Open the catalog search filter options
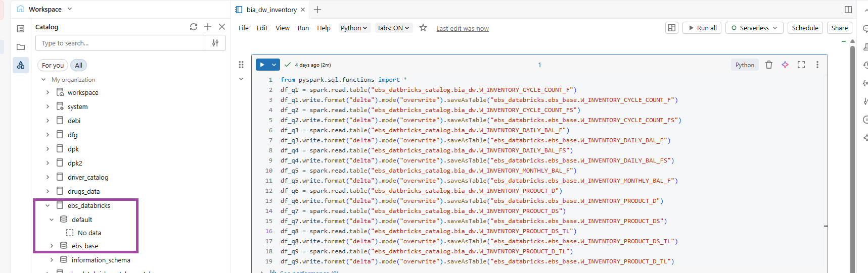The image size is (868, 273). click(x=215, y=43)
